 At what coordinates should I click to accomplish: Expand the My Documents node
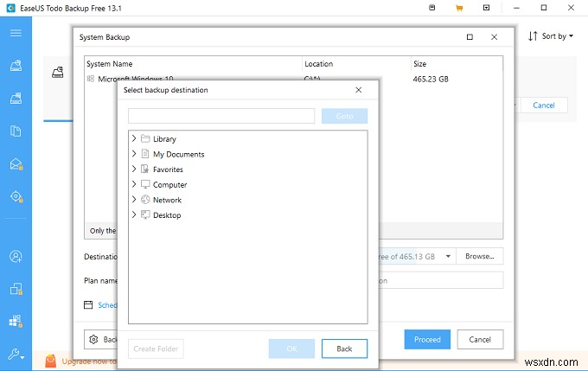[x=134, y=154]
